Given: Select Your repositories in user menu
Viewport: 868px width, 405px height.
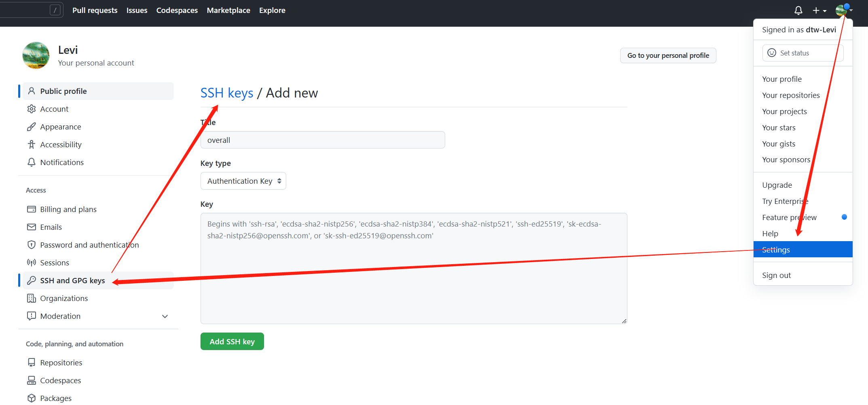Looking at the screenshot, I should pyautogui.click(x=803, y=95).
